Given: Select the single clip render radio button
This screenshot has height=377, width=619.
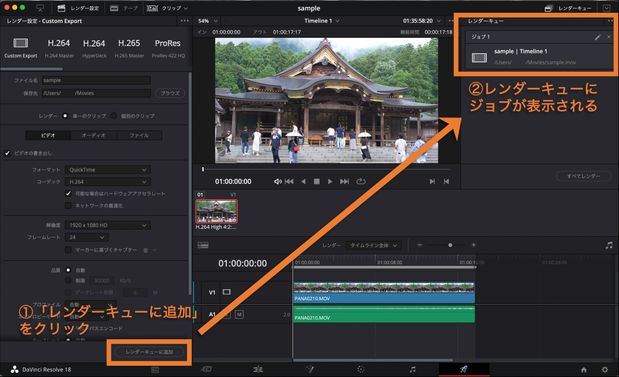Looking at the screenshot, I should 65,116.
